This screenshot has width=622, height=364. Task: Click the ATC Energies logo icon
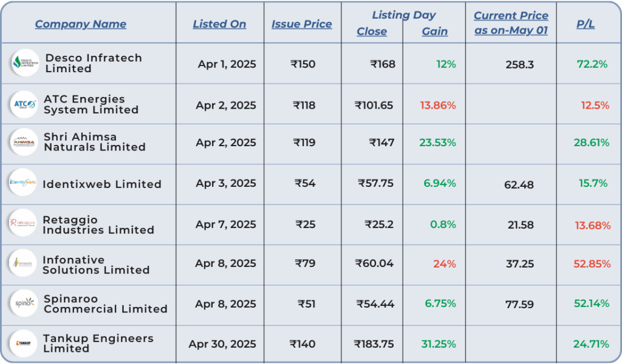(x=24, y=104)
